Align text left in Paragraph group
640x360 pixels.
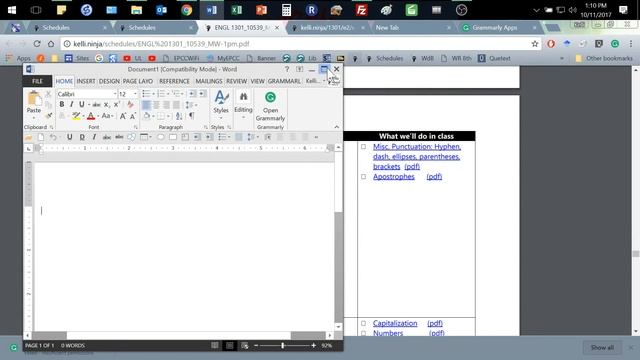[146, 105]
